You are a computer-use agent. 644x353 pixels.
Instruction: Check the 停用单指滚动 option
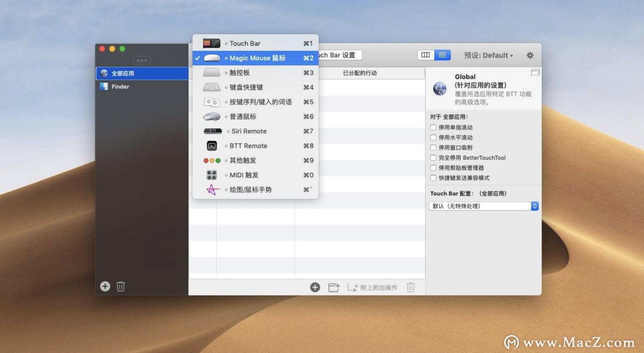click(433, 127)
